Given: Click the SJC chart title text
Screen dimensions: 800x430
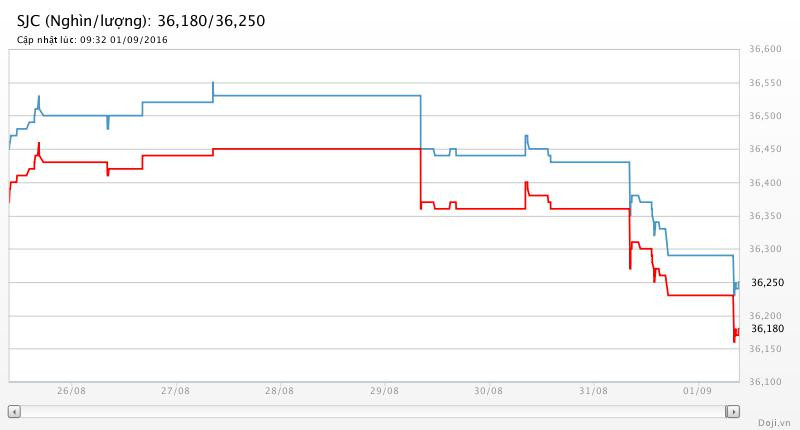Looking at the screenshot, I should [141, 20].
